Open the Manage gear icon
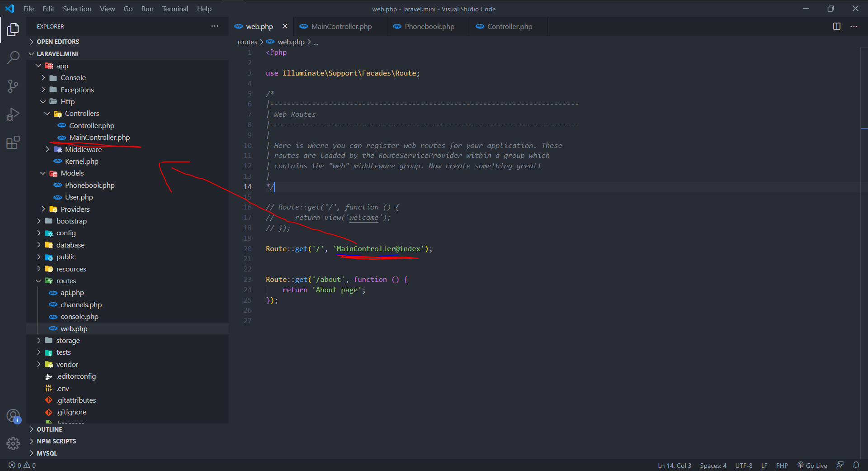This screenshot has height=471, width=868. [x=13, y=443]
